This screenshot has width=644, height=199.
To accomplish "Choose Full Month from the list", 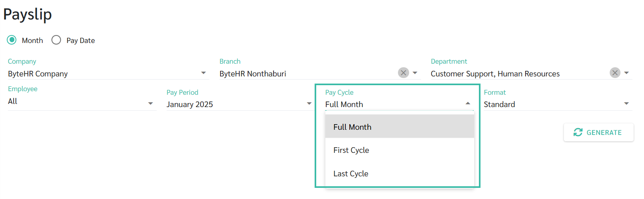I will (x=352, y=127).
